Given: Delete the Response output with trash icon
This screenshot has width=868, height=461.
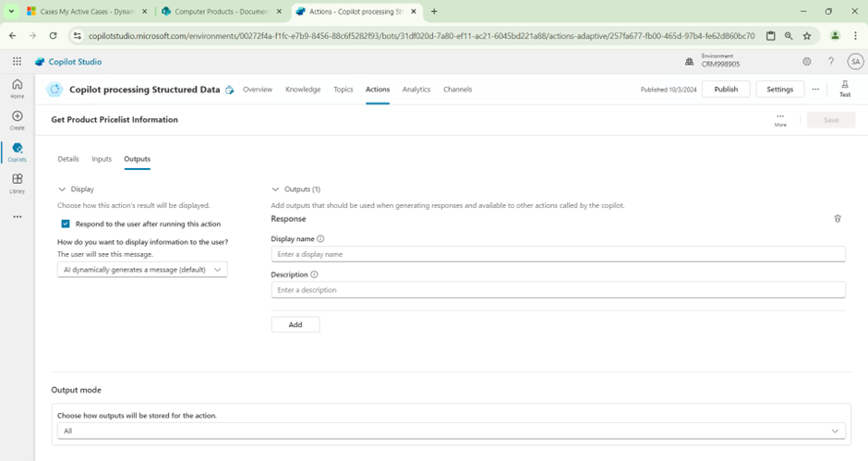Looking at the screenshot, I should tap(838, 219).
